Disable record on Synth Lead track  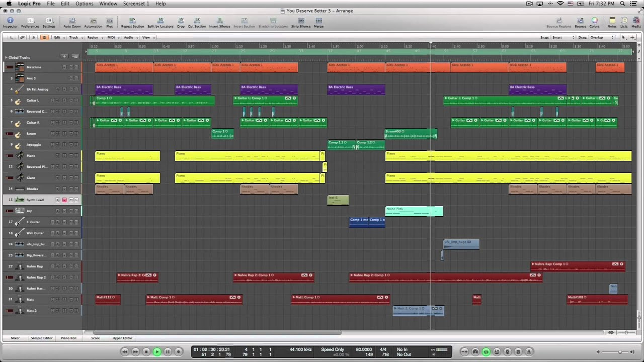64,200
